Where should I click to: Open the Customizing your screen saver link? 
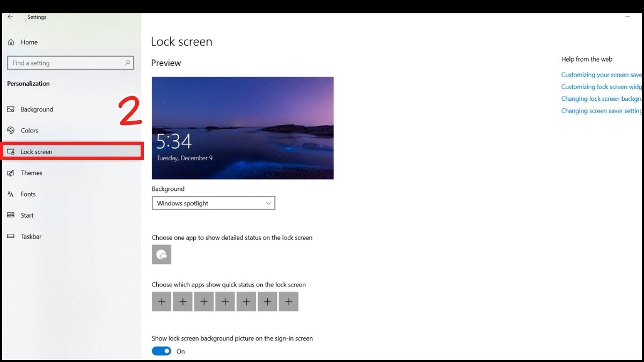click(601, 75)
